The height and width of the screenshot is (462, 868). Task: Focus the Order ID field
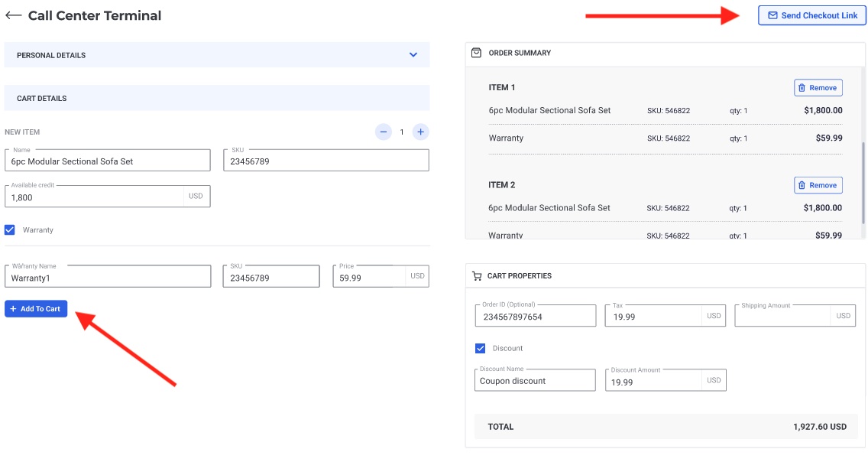535,317
